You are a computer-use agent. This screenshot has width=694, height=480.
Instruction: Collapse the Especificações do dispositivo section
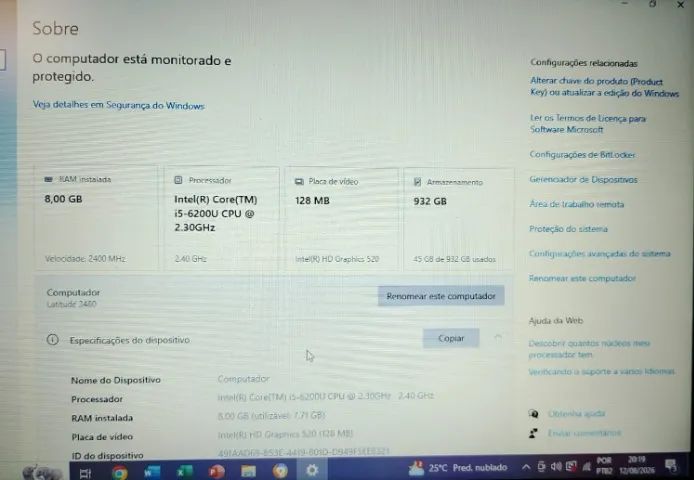tap(498, 338)
